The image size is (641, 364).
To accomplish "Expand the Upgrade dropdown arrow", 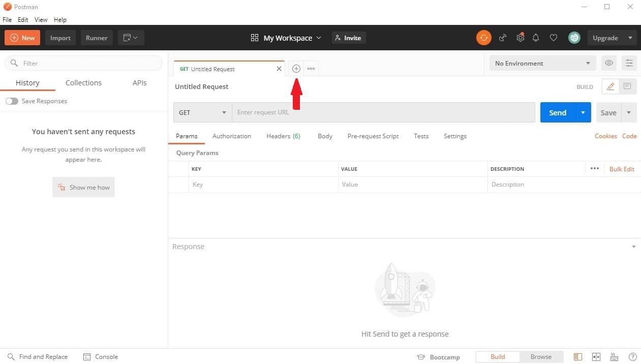I will [630, 38].
